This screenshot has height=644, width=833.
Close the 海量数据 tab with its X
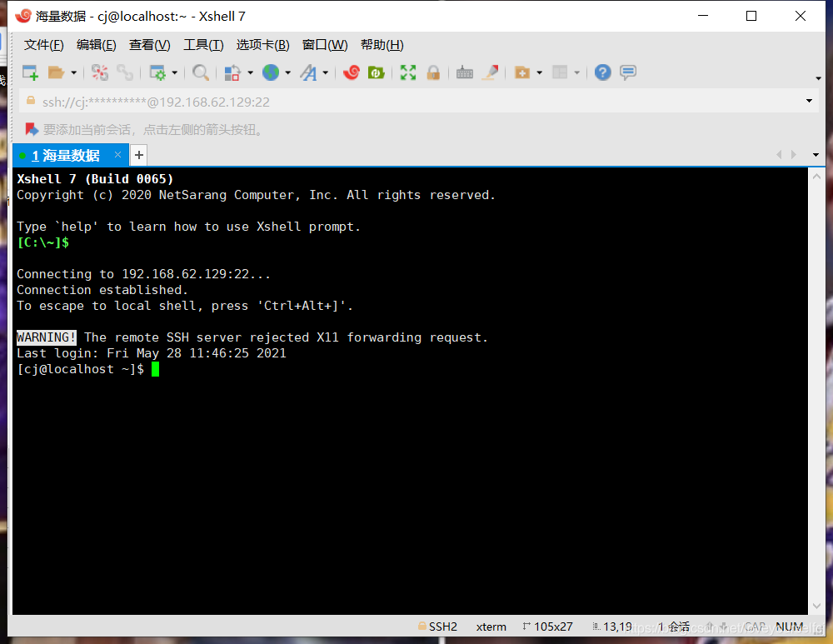(x=118, y=155)
